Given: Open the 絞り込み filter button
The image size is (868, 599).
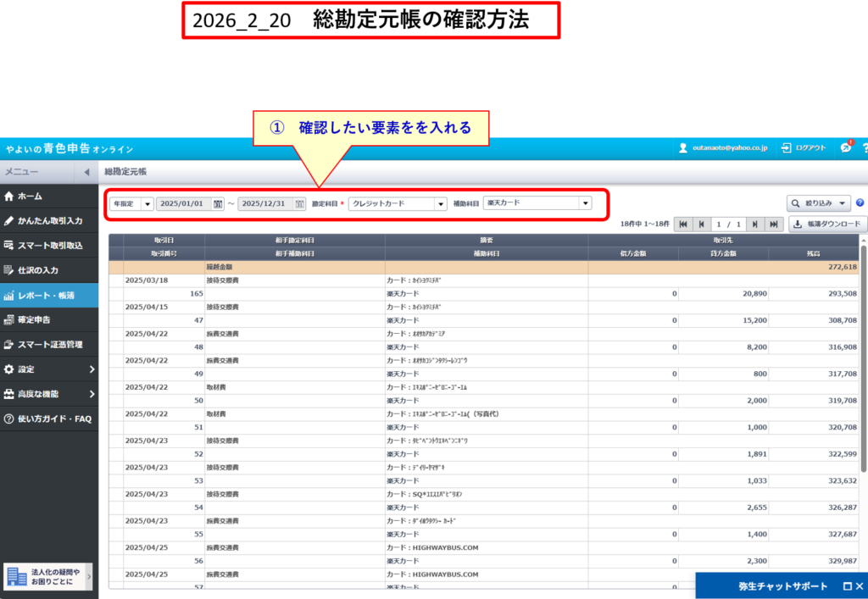Looking at the screenshot, I should [819, 203].
